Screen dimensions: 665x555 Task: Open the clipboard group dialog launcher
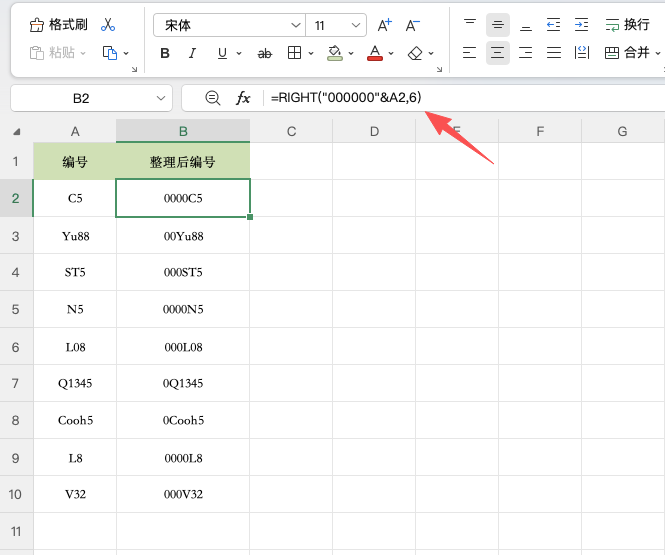[x=134, y=69]
